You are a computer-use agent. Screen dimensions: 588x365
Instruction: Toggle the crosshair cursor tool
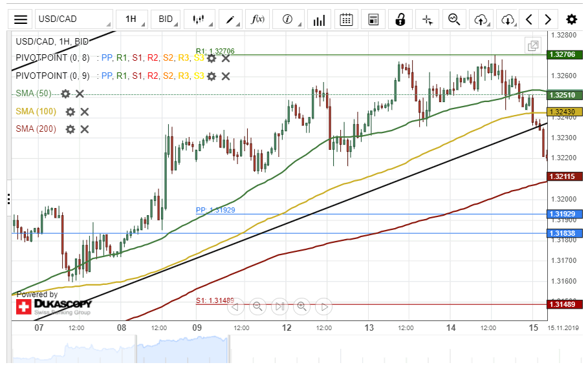click(427, 19)
